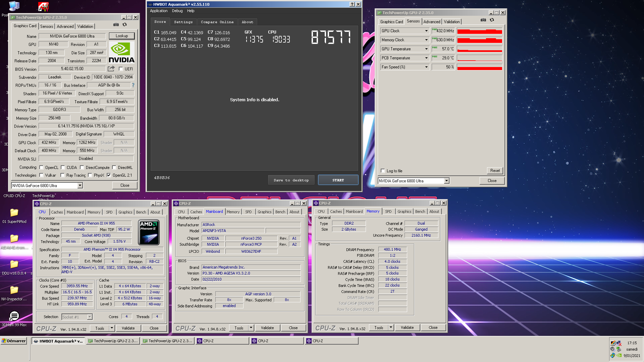Image resolution: width=644 pixels, height=362 pixels.
Task: Toggle the DirectCompute checkbox
Action: 82,167
